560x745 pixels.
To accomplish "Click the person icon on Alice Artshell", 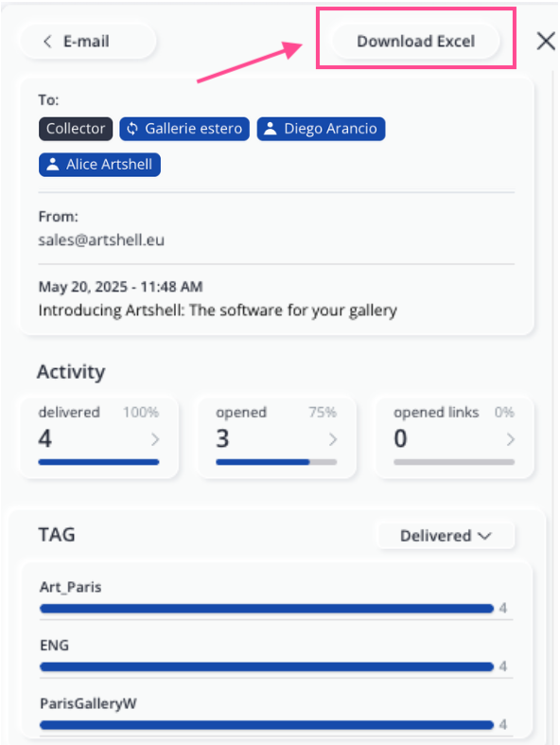I will tap(53, 165).
